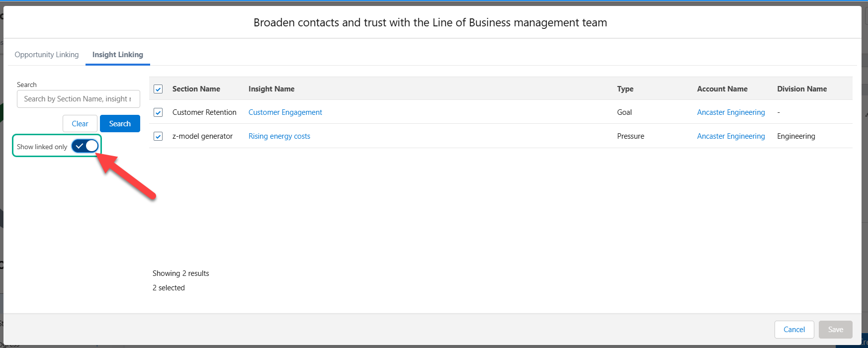Click the Account Name column header

pyautogui.click(x=722, y=89)
